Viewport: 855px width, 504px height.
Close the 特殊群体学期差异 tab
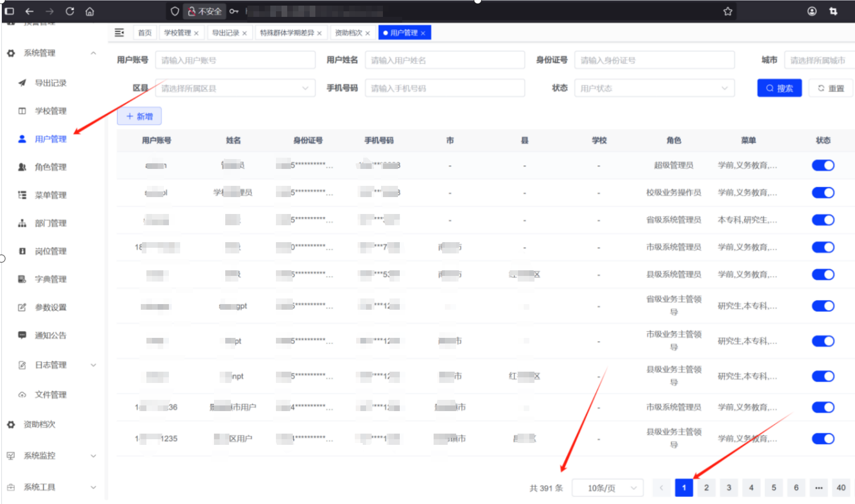319,33
